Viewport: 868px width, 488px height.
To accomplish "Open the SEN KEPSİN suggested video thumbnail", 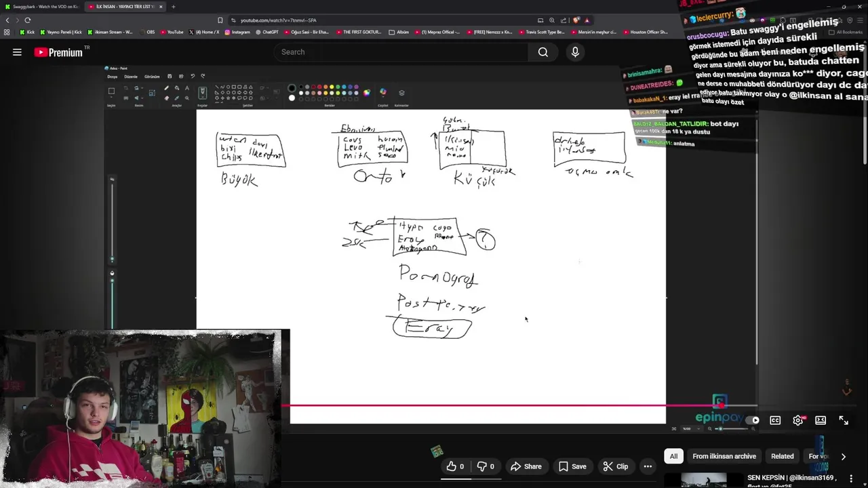I will click(703, 480).
